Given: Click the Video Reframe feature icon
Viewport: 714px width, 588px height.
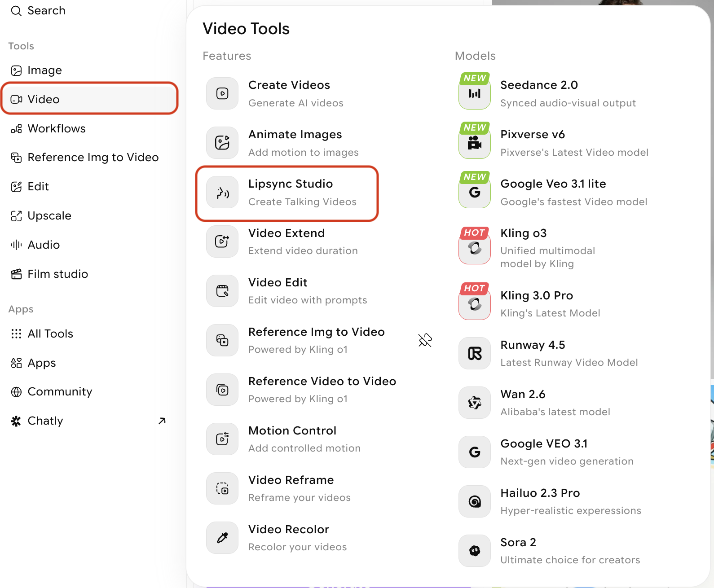Looking at the screenshot, I should click(x=222, y=488).
